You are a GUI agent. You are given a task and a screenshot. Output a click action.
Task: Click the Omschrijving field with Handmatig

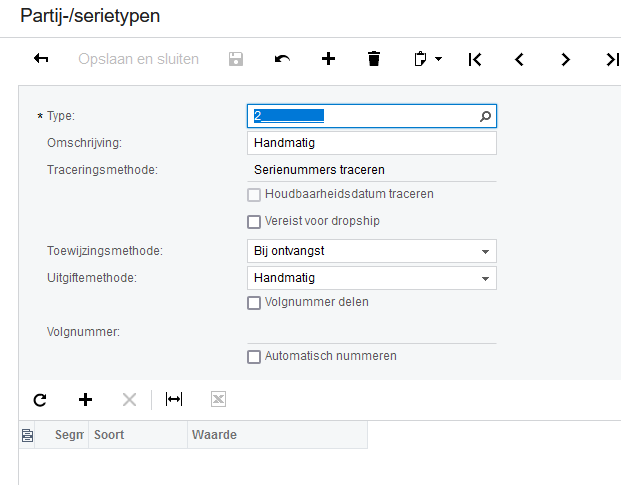click(371, 143)
